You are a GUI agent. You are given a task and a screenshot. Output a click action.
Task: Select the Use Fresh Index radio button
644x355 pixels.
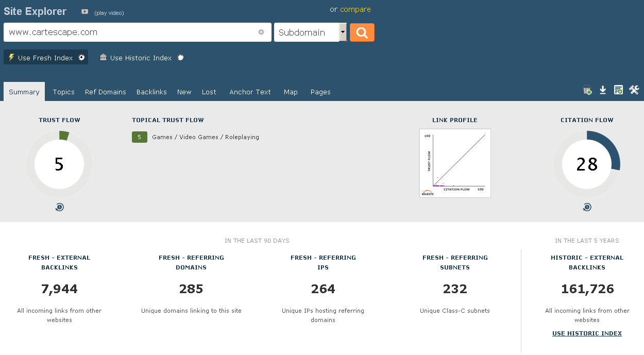(81, 58)
